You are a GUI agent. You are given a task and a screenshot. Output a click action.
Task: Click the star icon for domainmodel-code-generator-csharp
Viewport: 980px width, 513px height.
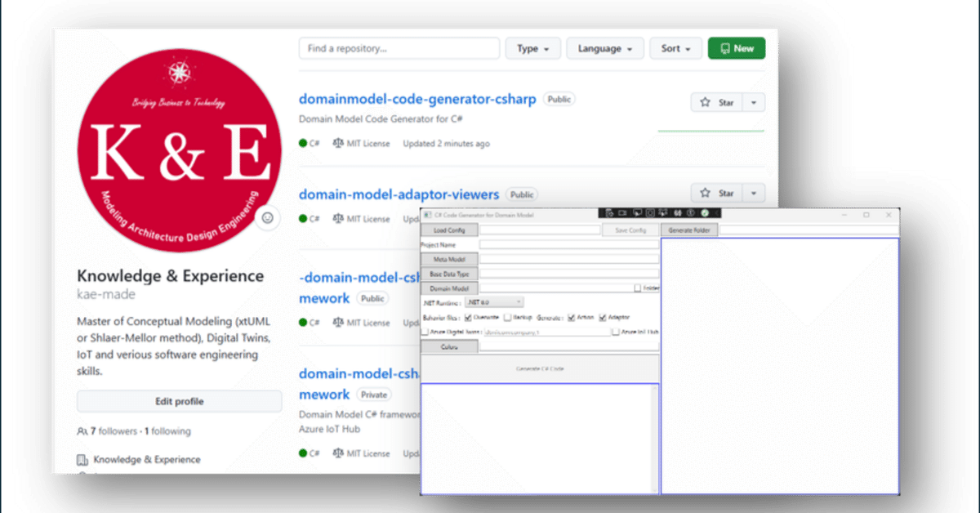(706, 103)
